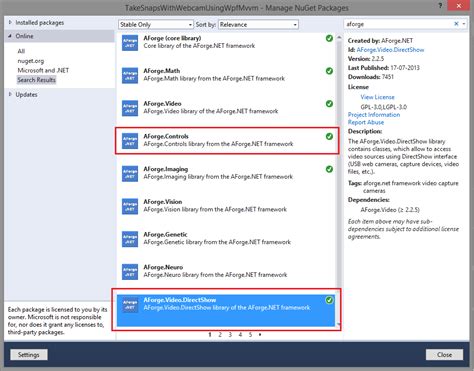474x371 pixels.
Task: Click installed checkmark on AForge (core library)
Action: [329, 38]
